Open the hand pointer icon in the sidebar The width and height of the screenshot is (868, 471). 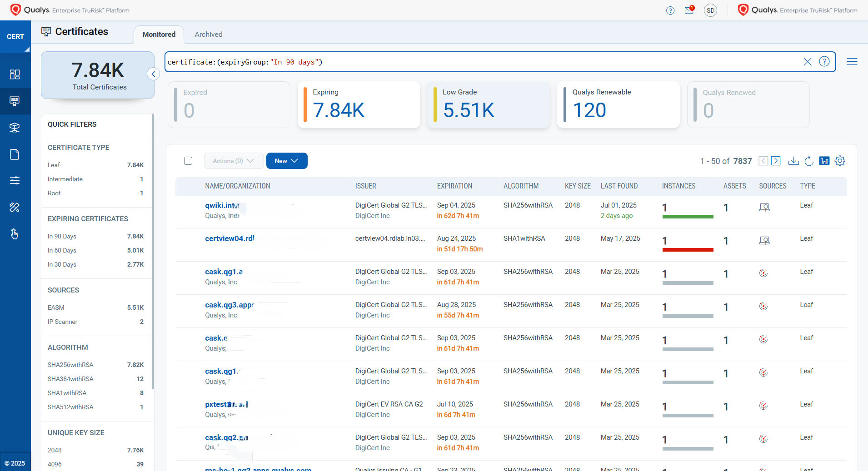(x=15, y=234)
